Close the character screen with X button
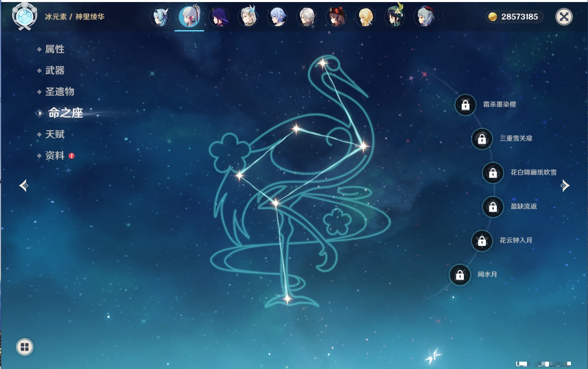The image size is (588, 369). (564, 17)
